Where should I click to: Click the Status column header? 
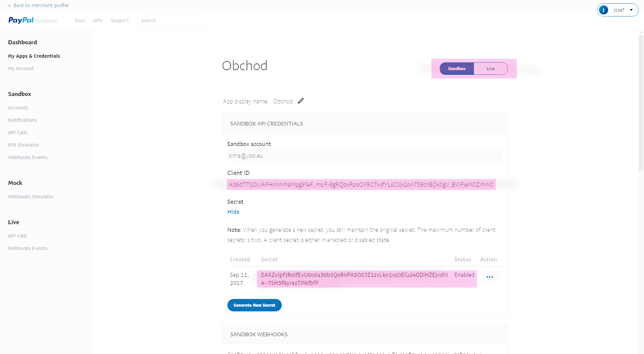click(x=463, y=259)
